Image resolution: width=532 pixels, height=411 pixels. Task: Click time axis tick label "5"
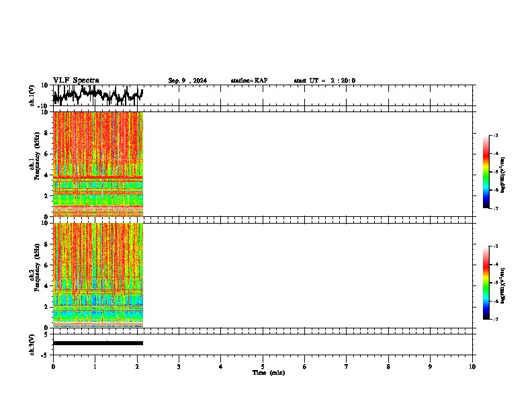(263, 367)
